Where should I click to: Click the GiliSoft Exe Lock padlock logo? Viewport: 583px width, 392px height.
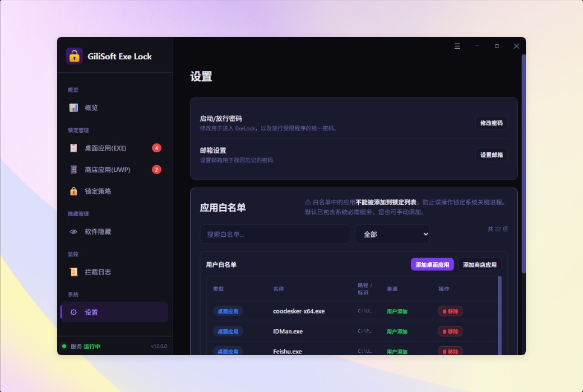(75, 56)
